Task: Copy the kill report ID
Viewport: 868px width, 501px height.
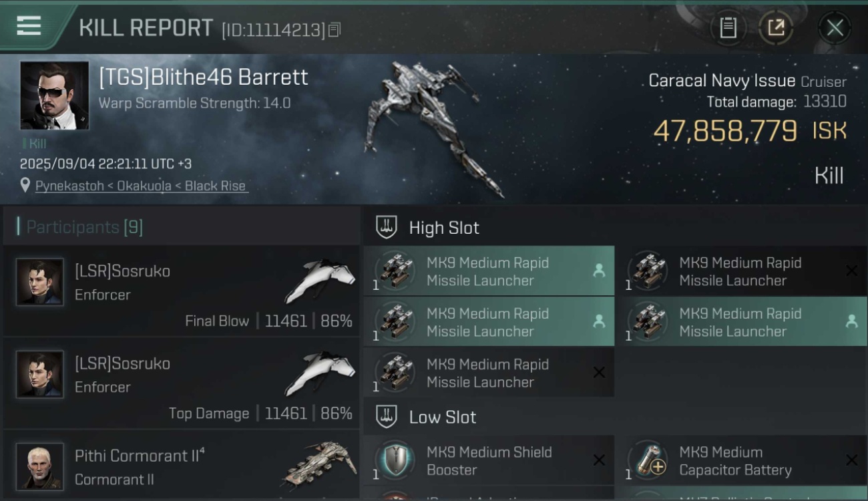Action: click(x=335, y=30)
